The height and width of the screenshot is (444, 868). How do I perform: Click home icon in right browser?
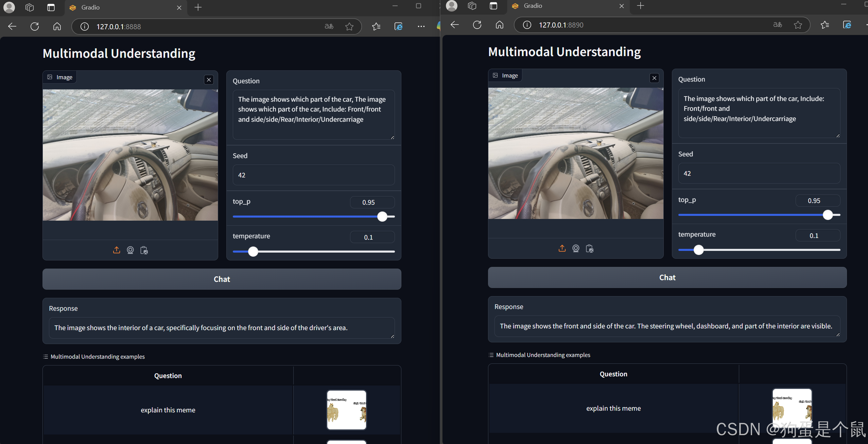pyautogui.click(x=499, y=25)
